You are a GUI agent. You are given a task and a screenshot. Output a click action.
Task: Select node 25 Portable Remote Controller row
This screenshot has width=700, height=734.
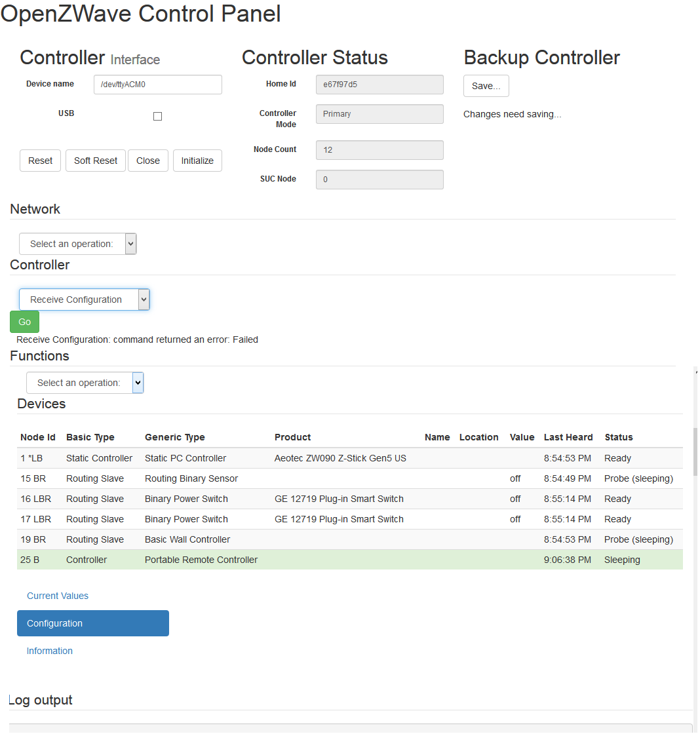(262, 559)
